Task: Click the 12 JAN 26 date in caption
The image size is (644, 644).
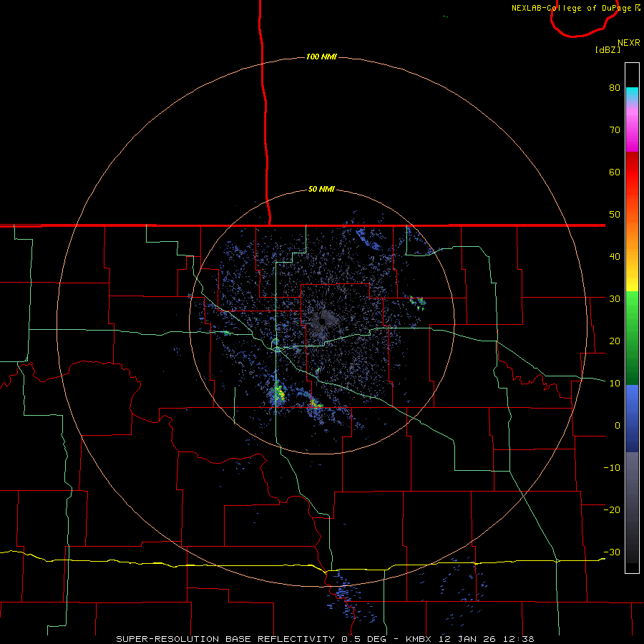Action: click(x=467, y=639)
